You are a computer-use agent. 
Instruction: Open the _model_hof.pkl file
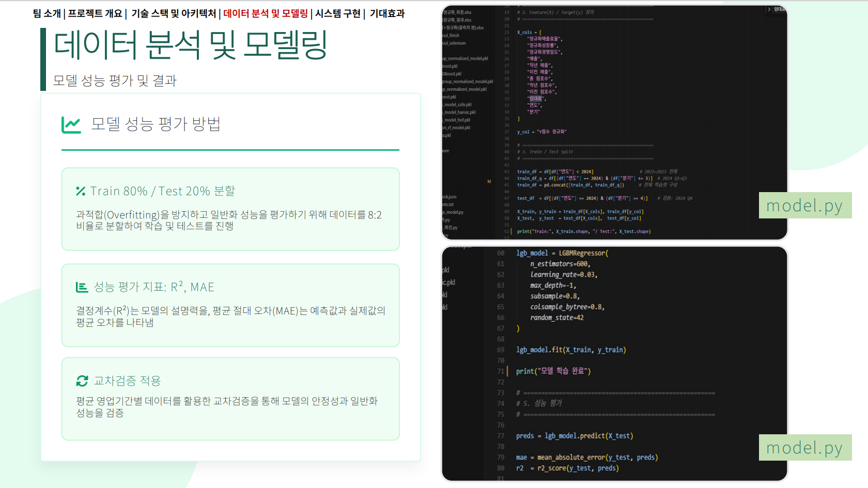[455, 119]
